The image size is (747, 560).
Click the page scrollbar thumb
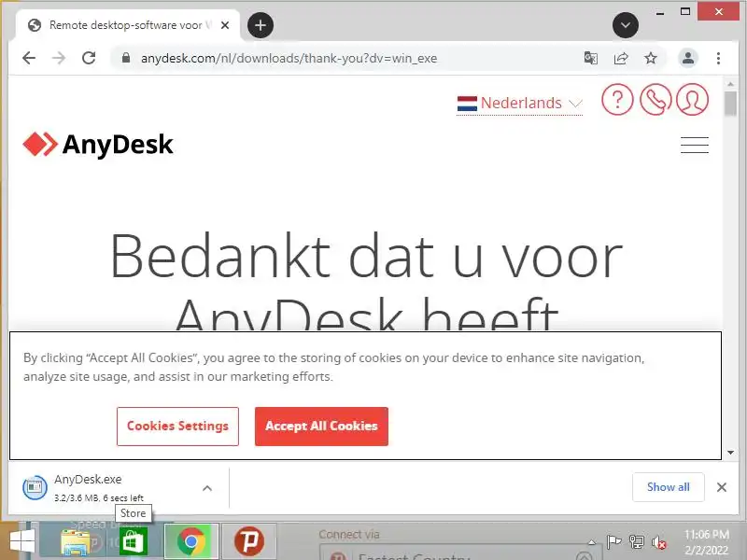pos(730,104)
